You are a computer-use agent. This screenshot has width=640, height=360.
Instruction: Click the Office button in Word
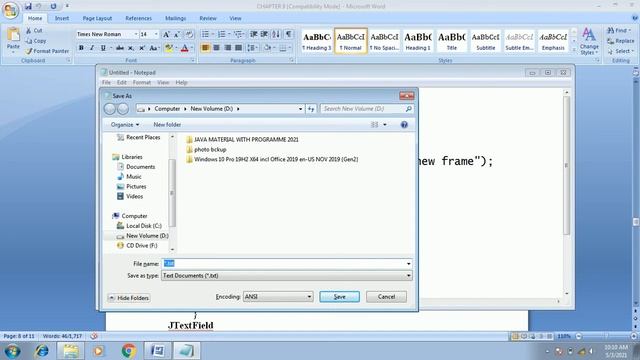10,10
